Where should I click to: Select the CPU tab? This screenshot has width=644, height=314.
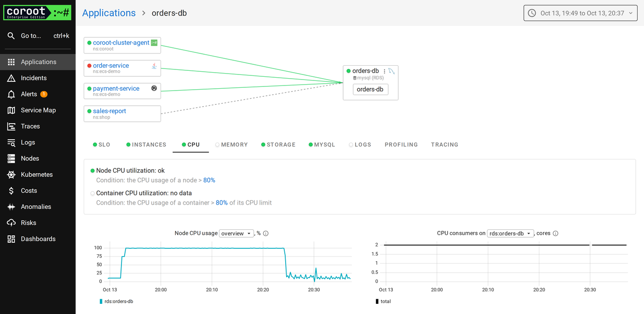[191, 144]
